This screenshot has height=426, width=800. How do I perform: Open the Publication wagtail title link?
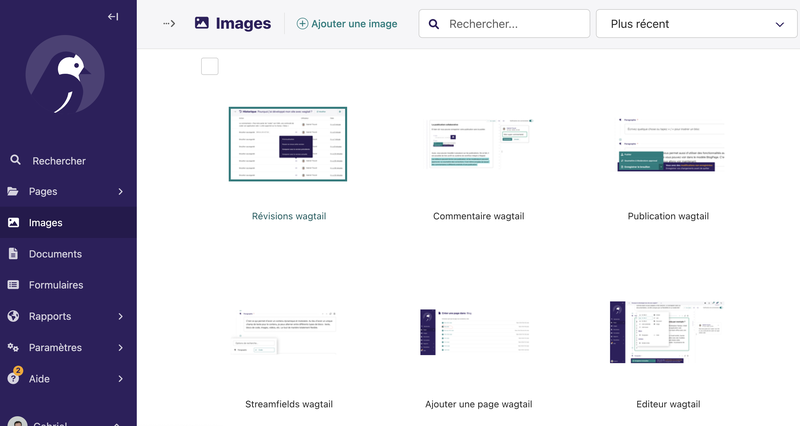(x=668, y=216)
